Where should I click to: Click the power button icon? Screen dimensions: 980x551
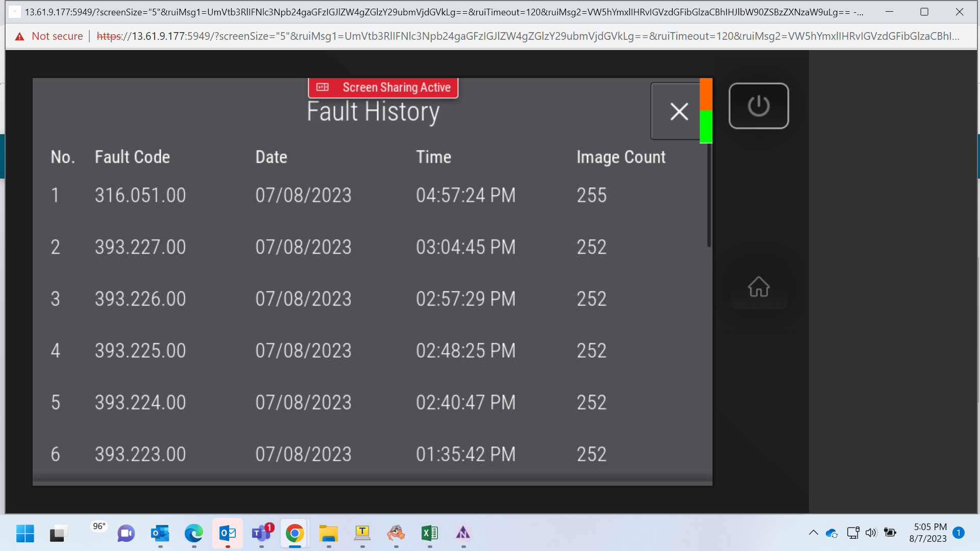pos(758,106)
